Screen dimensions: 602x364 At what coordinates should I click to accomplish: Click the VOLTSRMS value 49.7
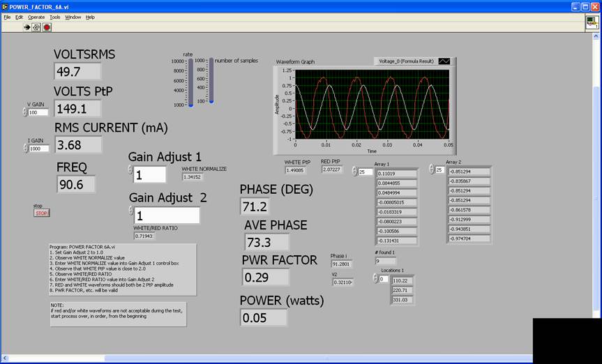coord(78,71)
